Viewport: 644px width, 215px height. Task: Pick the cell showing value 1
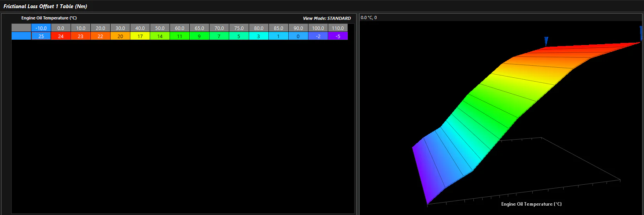[x=279, y=36]
